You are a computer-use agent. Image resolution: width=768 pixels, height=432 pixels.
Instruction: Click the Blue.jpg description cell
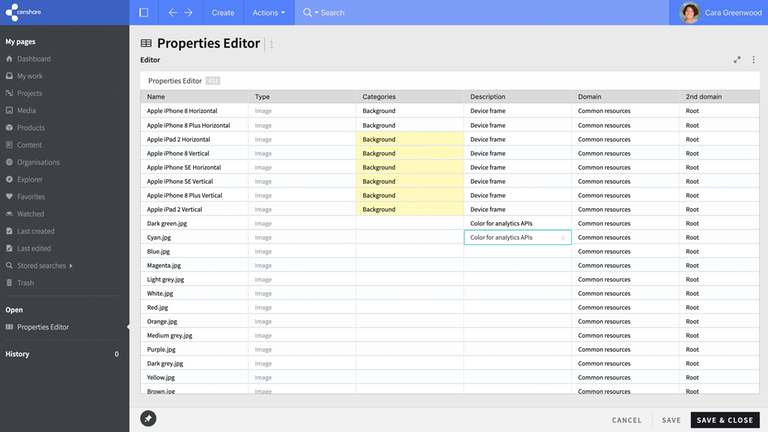tap(517, 251)
